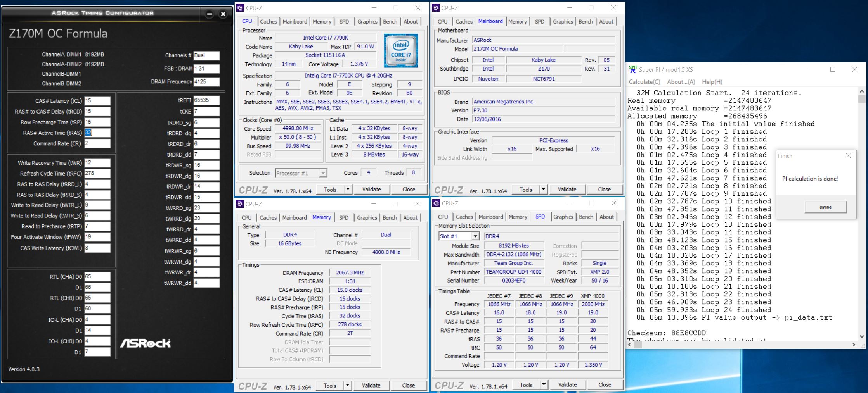The height and width of the screenshot is (393, 868).
Task: Open the Processor #1 selection dropdown
Action: coord(323,173)
